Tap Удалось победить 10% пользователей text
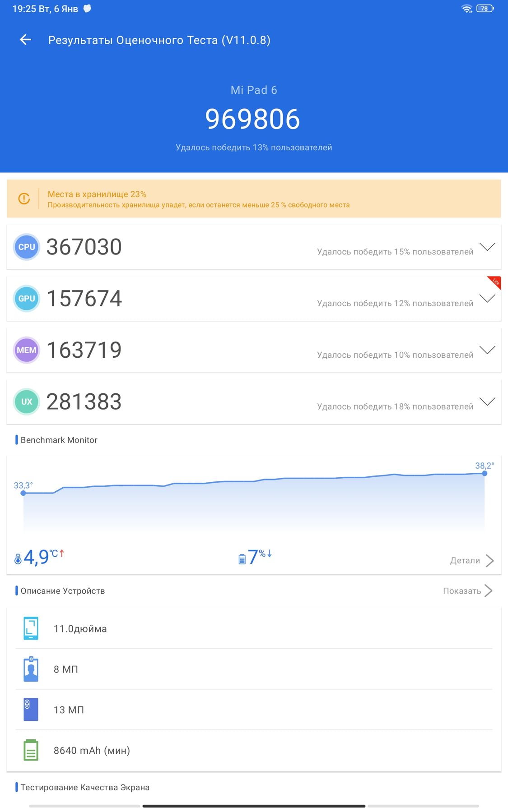This screenshot has width=508, height=812. tap(395, 355)
